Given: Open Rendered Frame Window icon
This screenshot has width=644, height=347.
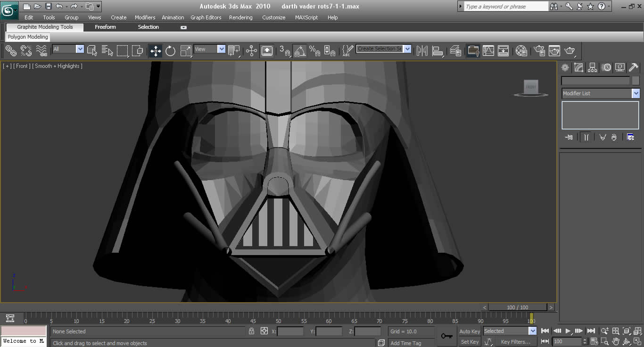Looking at the screenshot, I should coord(554,50).
